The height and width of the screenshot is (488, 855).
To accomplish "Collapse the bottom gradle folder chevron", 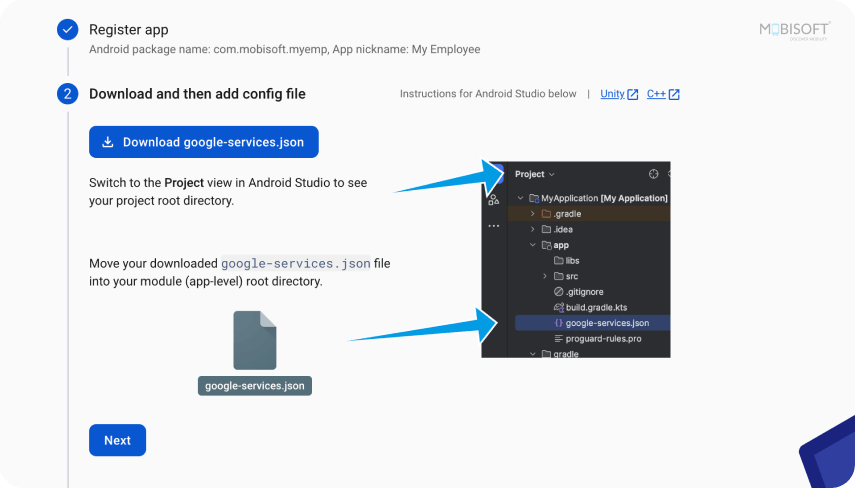I will click(533, 354).
